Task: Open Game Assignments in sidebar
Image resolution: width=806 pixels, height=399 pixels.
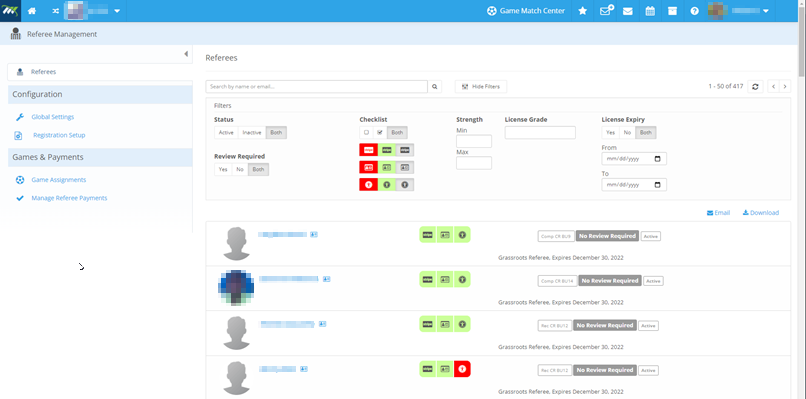Action: tap(59, 180)
